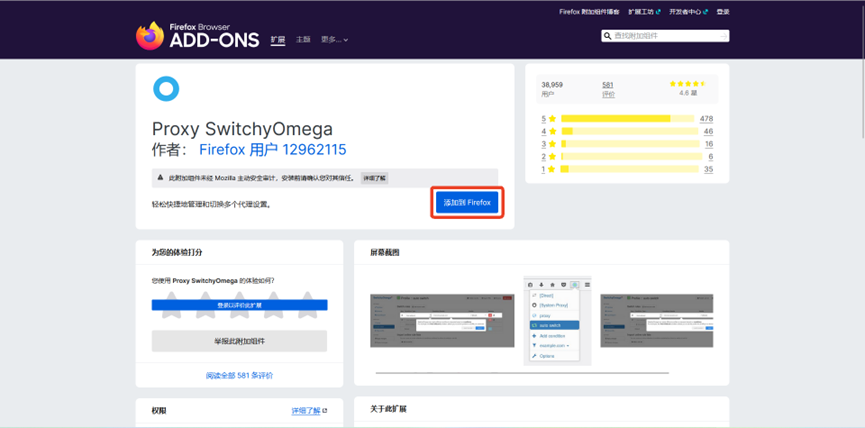This screenshot has height=428, width=865.
Task: Open 阅读全部 581 条评价 link
Action: click(239, 376)
